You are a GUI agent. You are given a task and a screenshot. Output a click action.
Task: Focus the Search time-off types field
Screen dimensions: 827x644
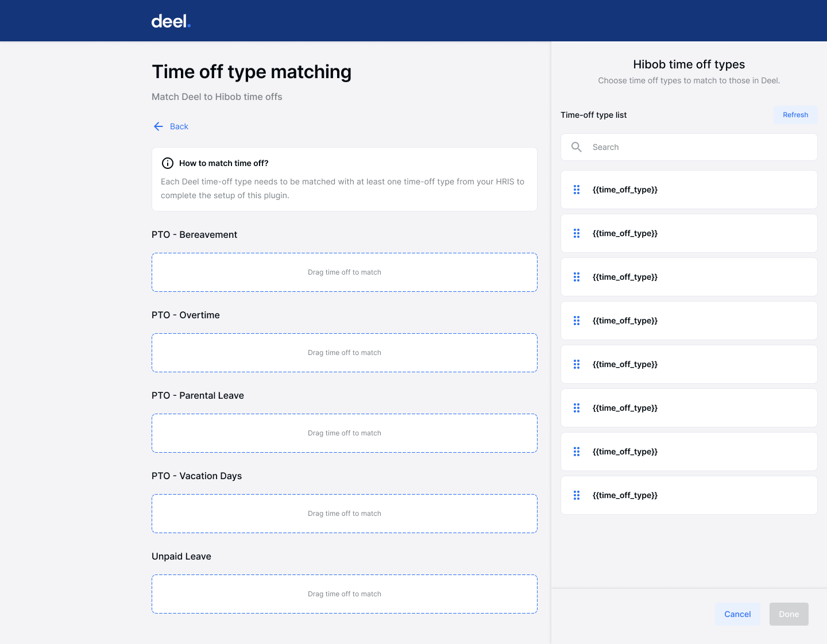(x=689, y=147)
